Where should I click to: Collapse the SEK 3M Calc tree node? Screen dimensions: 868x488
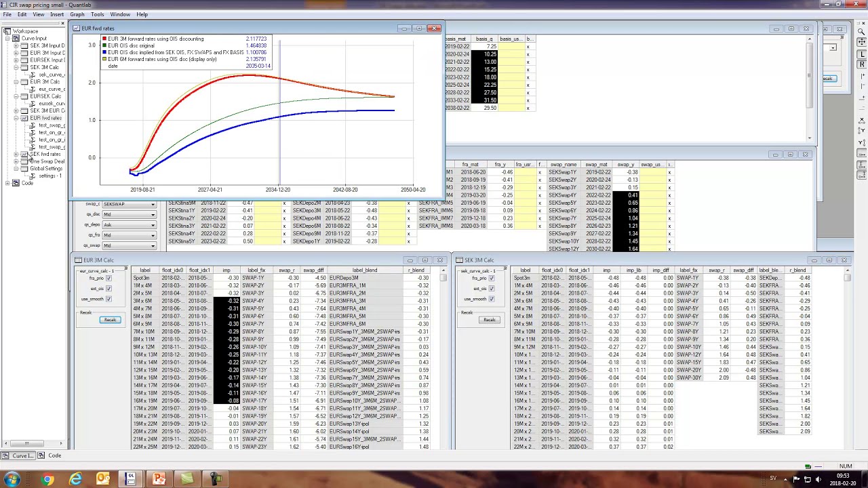coord(16,68)
